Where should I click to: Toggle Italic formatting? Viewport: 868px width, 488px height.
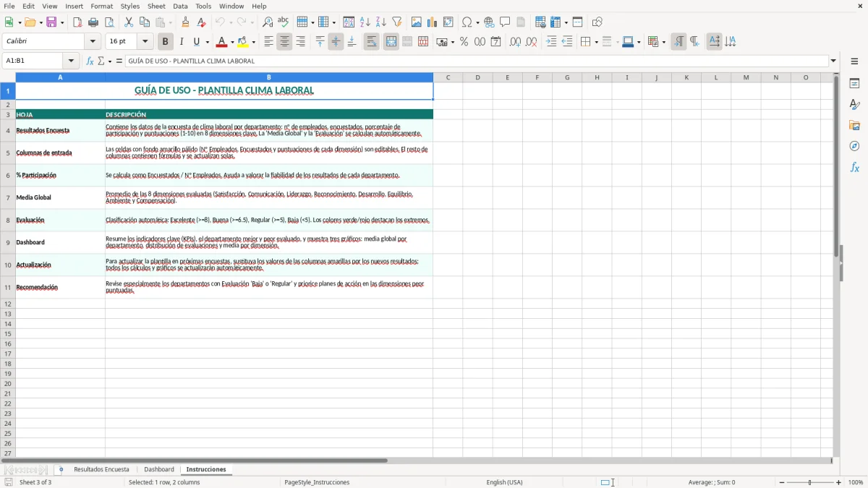(182, 42)
